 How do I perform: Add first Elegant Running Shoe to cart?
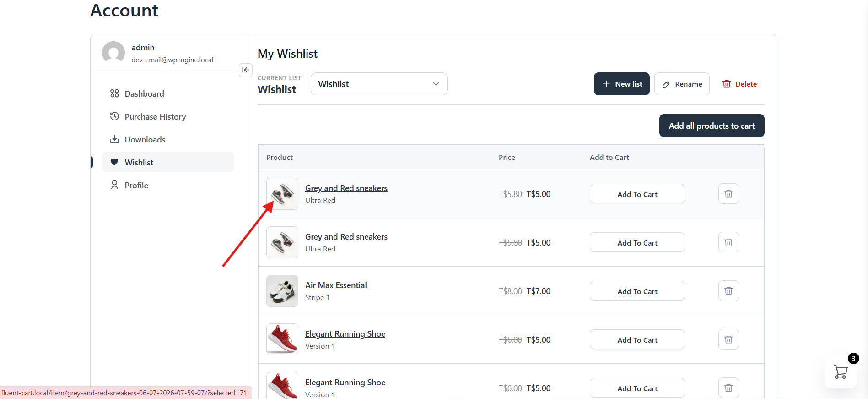[637, 339]
